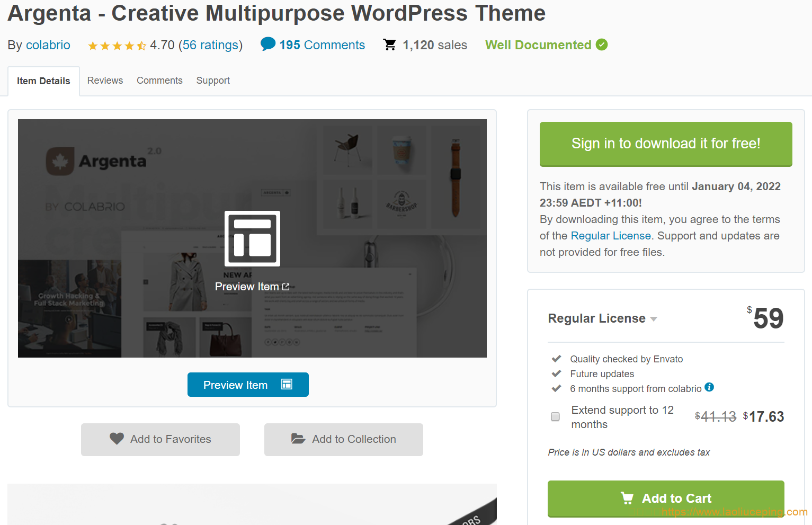
Task: Click the star rating icons
Action: point(117,46)
